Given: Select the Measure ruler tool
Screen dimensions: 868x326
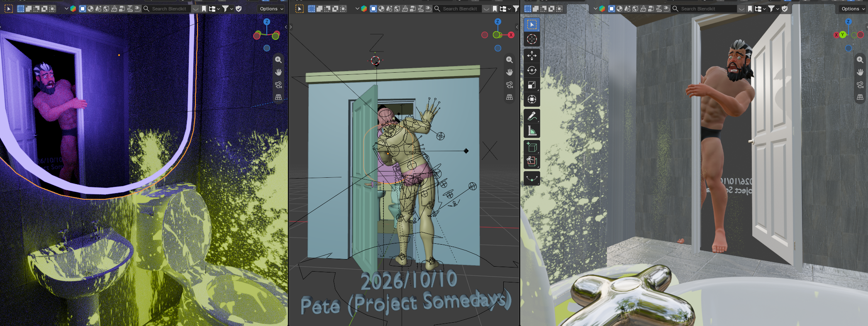Looking at the screenshot, I should coord(532,131).
